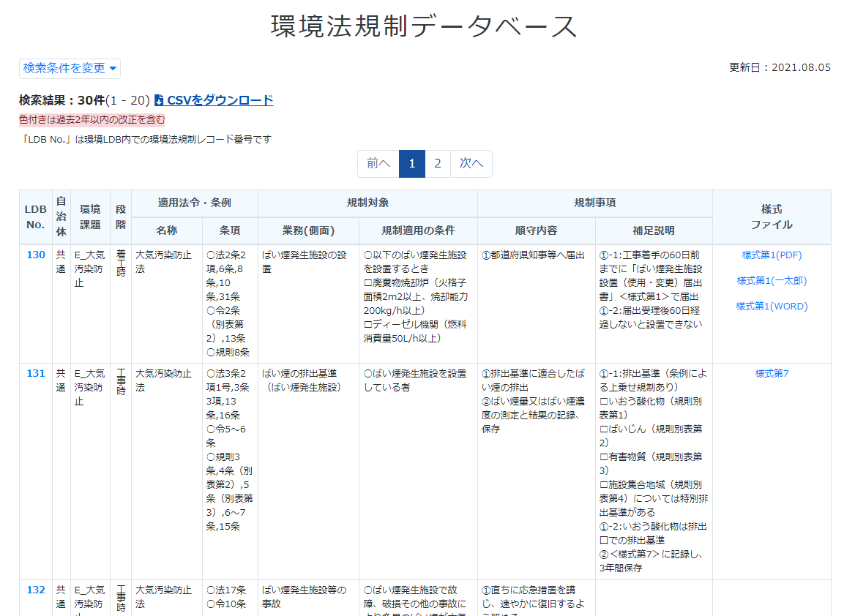Download 様式第1(WORD) form file
The width and height of the screenshot is (855, 616).
point(772,306)
